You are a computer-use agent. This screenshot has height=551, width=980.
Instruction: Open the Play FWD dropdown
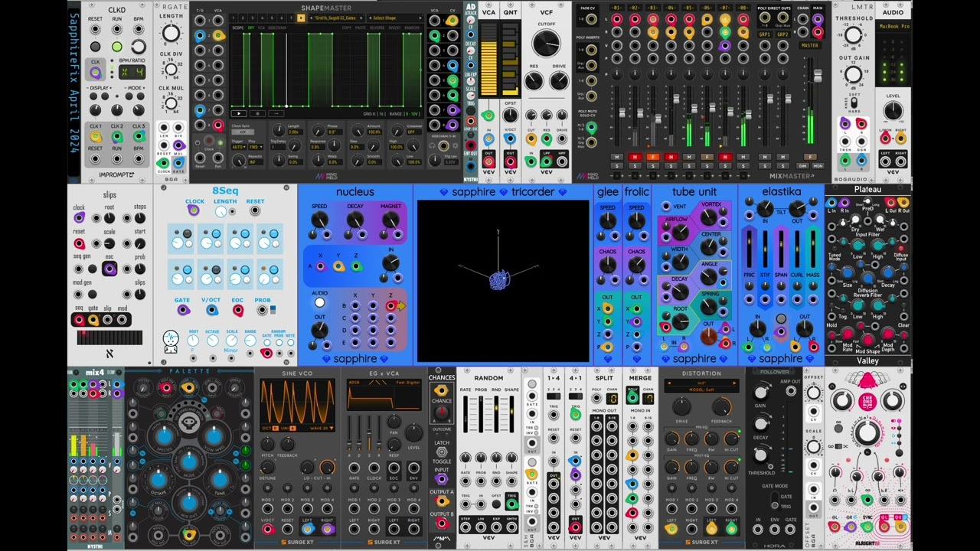(256, 147)
